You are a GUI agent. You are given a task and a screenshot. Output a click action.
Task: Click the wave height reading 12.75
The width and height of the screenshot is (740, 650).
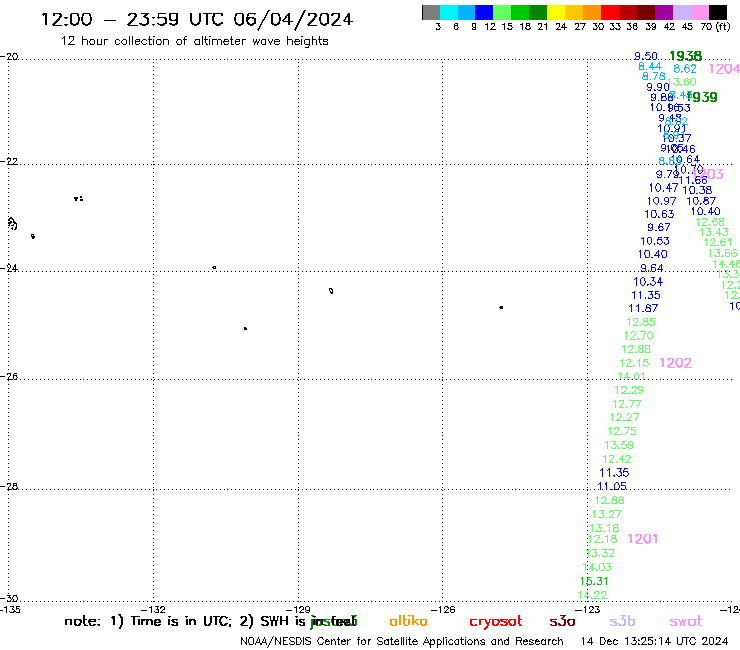[x=622, y=431]
